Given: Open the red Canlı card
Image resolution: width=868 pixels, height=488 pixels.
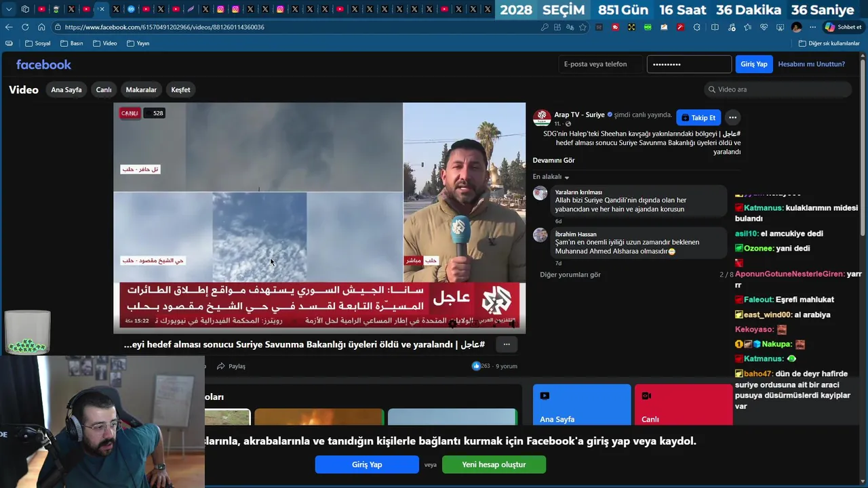Looking at the screenshot, I should click(x=684, y=405).
